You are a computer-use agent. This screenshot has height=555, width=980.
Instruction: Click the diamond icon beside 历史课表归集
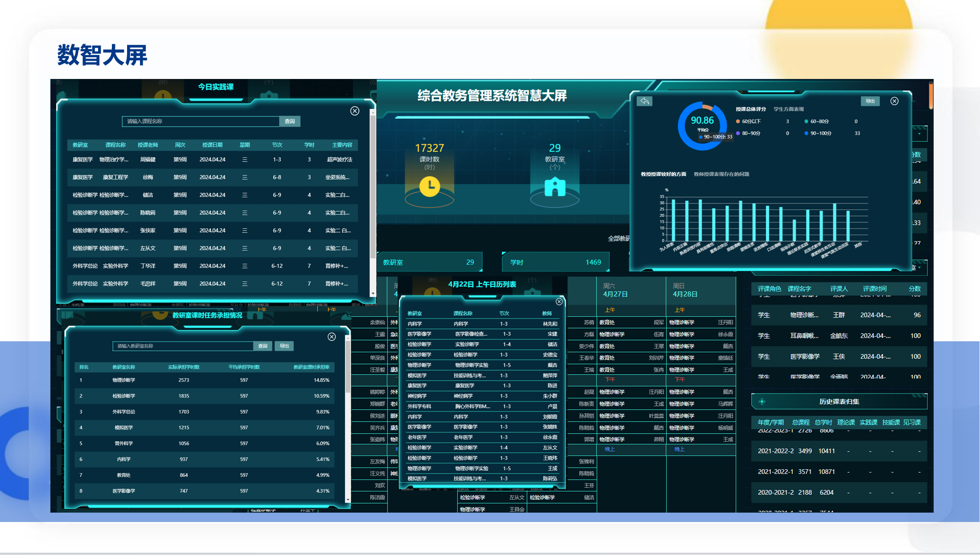(762, 402)
